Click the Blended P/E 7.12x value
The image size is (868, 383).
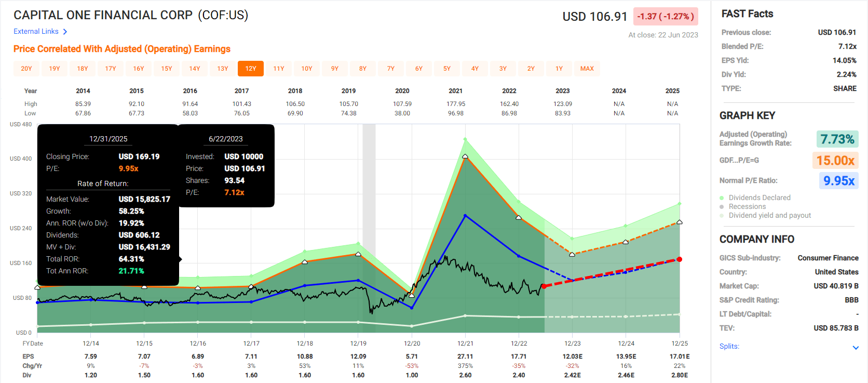[x=847, y=46]
